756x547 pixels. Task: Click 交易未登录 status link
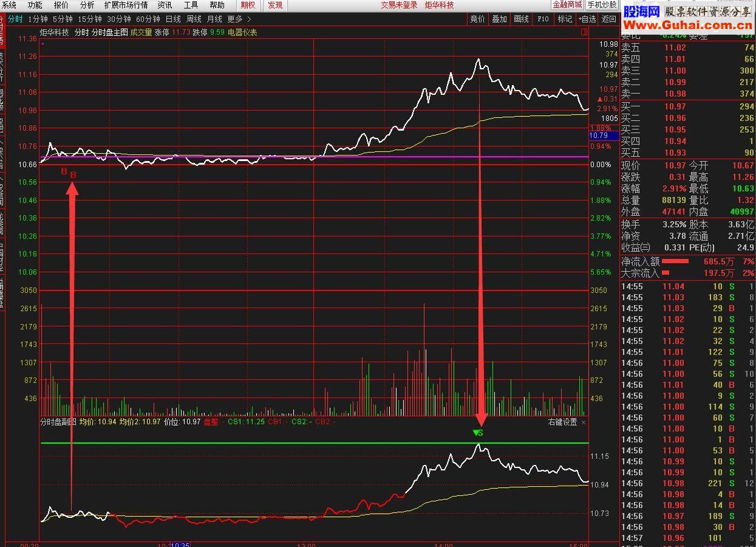click(x=399, y=5)
